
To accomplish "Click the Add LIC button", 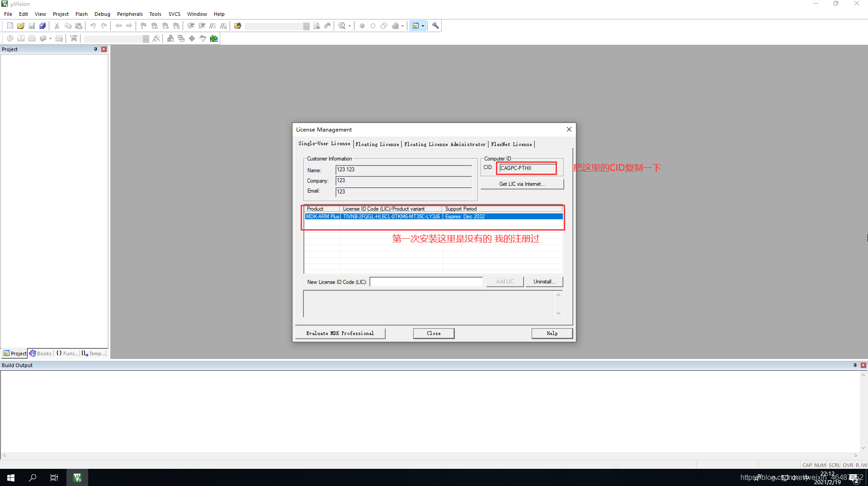I will [505, 282].
